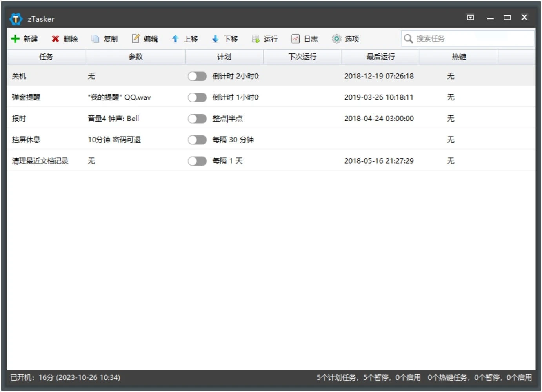Move task up with 上移 arrow
Screen dimensions: 542x392
coord(175,39)
